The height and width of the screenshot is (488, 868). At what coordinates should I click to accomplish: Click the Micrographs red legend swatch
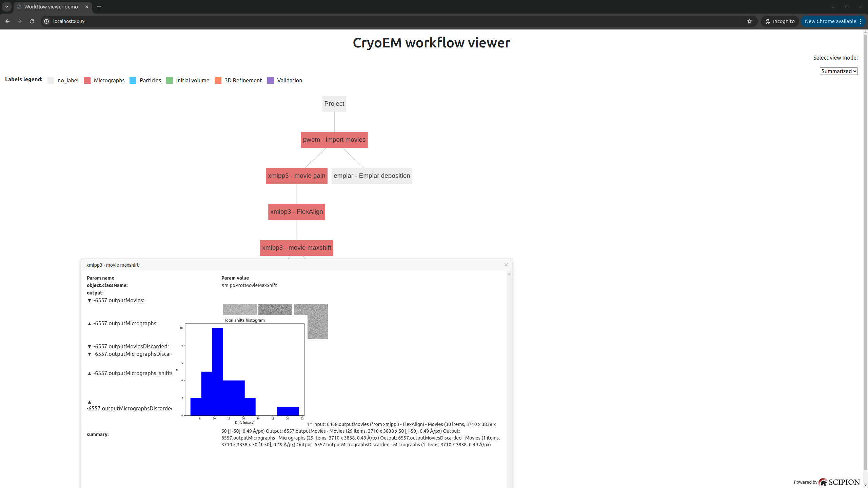click(87, 80)
